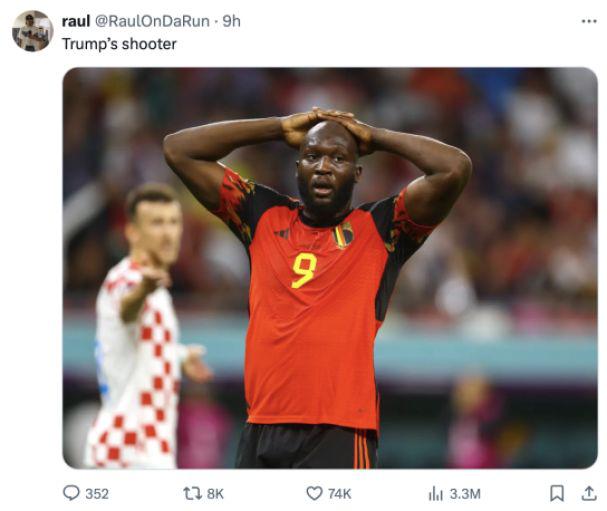
Task: Open the reply speech bubble icon
Action: click(x=71, y=493)
